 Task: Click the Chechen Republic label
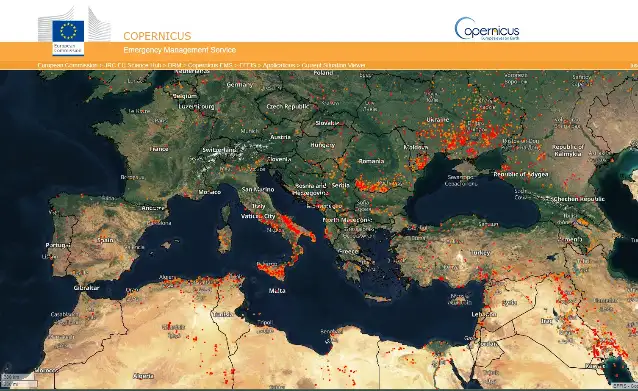pyautogui.click(x=579, y=199)
